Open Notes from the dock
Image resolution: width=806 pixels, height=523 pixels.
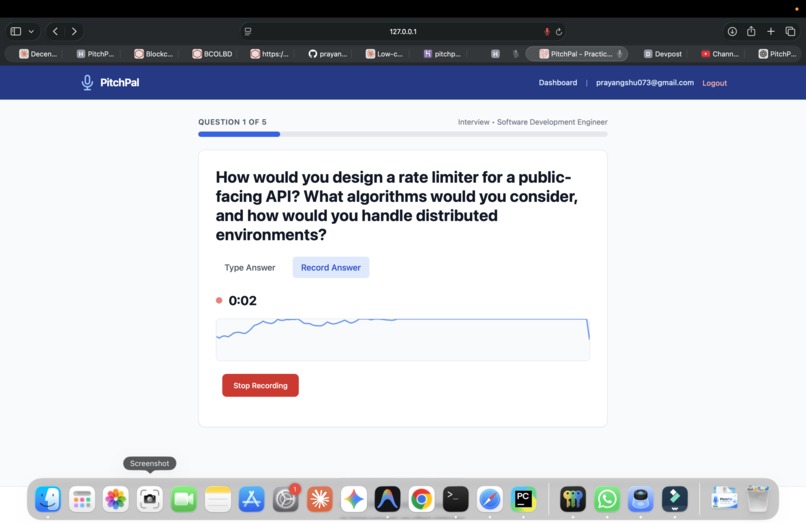pyautogui.click(x=217, y=499)
